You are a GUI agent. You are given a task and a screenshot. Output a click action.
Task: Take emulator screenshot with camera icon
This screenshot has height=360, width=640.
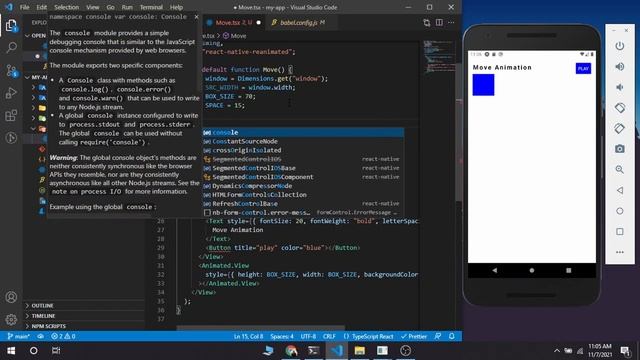click(620, 149)
